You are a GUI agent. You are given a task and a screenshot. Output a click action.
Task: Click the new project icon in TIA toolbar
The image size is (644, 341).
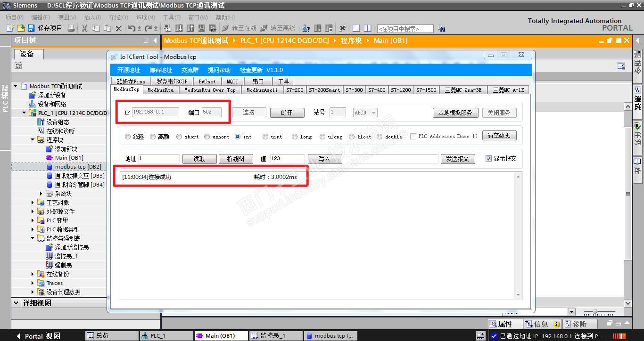click(x=10, y=28)
